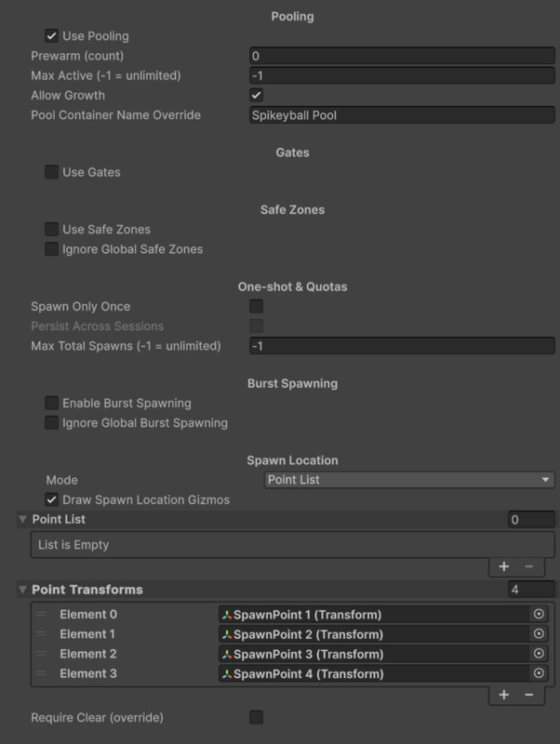
Task: Open the Spawn Location Mode dropdown
Action: [x=408, y=480]
